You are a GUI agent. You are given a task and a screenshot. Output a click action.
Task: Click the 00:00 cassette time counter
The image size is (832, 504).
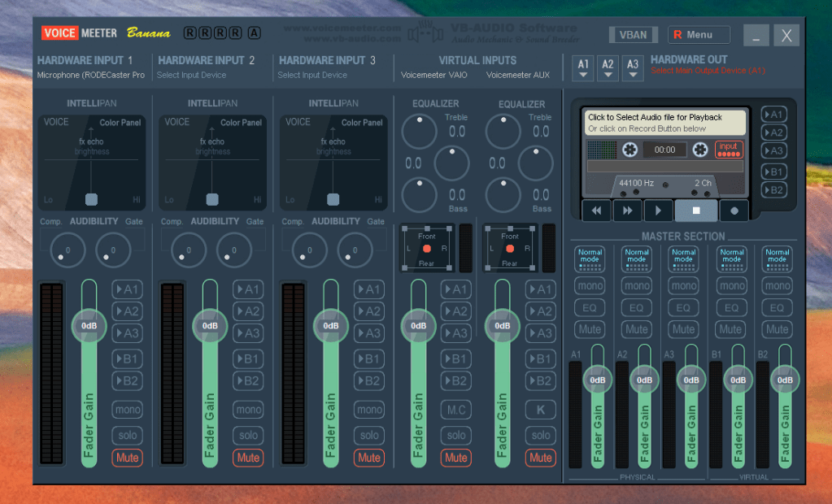664,150
